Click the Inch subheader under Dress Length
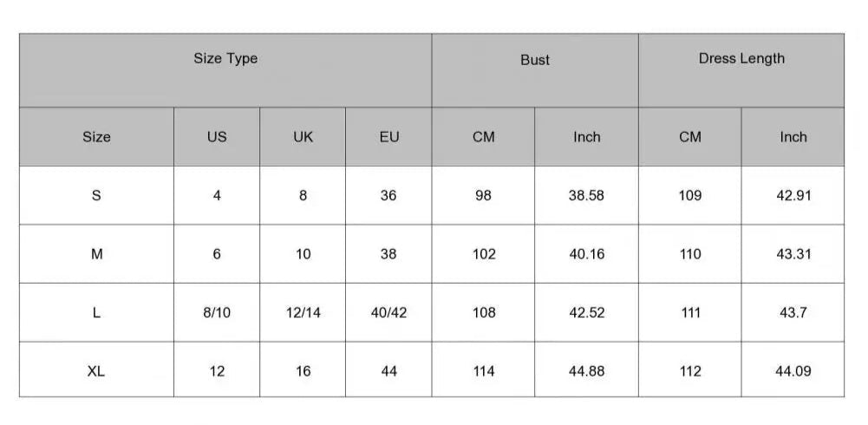The width and height of the screenshot is (868, 425). [x=793, y=137]
